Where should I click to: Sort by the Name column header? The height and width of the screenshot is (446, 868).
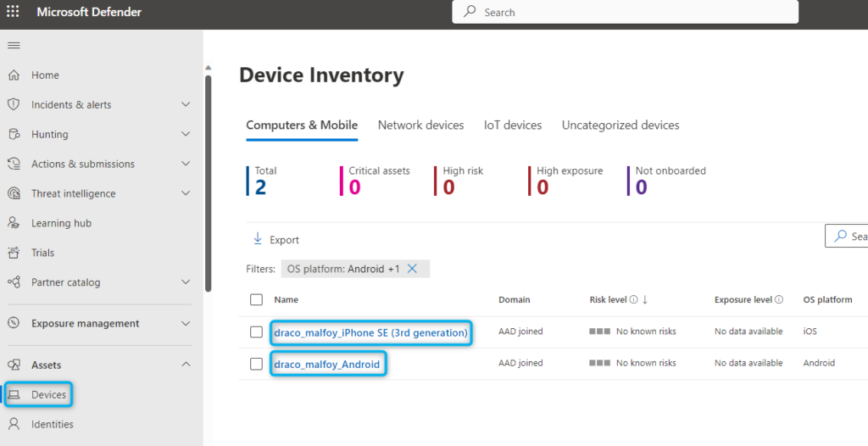287,299
